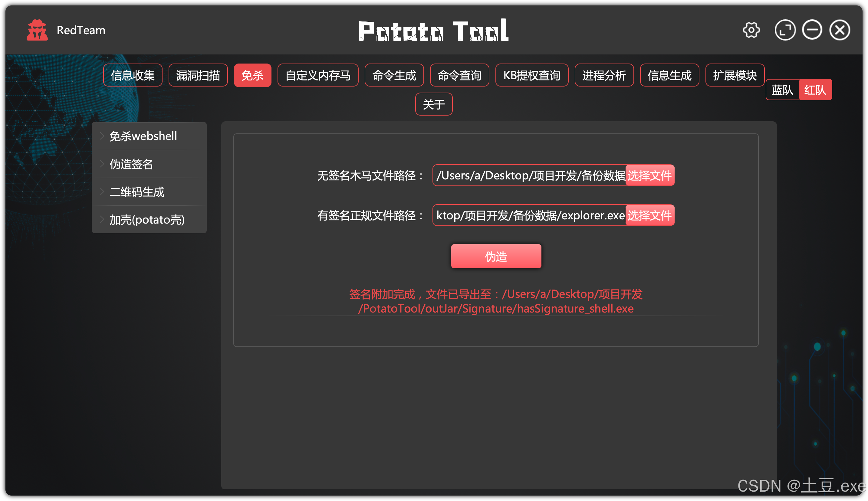Click the 无签名木马文件路径 path input

point(529,175)
